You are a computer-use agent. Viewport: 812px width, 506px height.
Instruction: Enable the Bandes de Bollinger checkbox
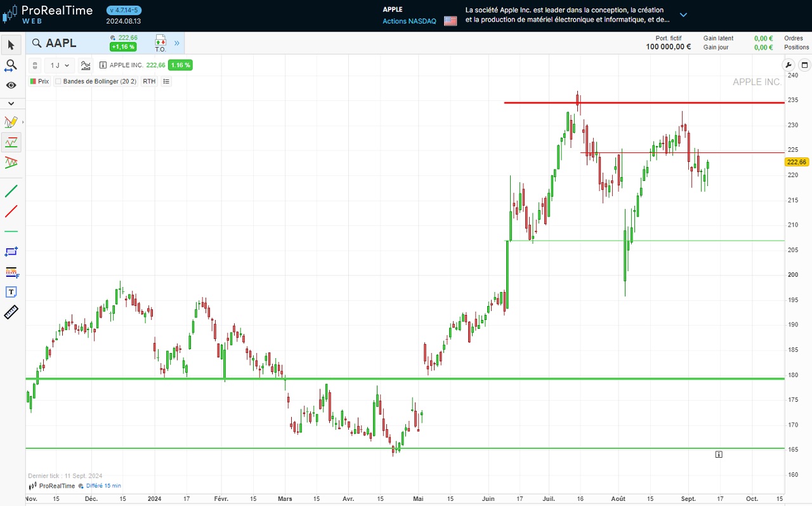[x=58, y=81]
